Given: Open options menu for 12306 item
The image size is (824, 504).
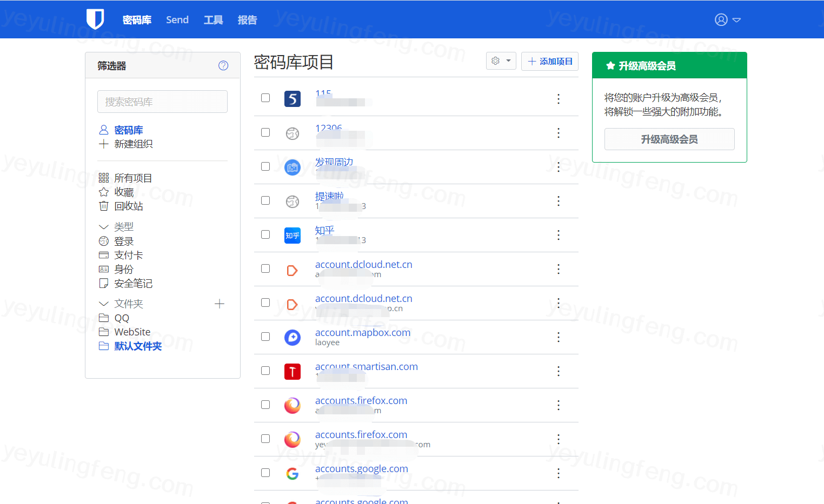Looking at the screenshot, I should (559, 133).
